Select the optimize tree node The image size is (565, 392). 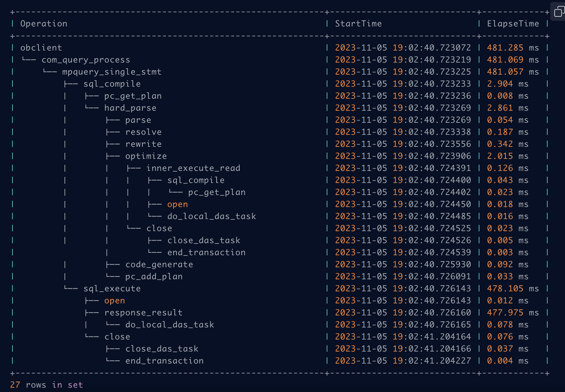(146, 156)
